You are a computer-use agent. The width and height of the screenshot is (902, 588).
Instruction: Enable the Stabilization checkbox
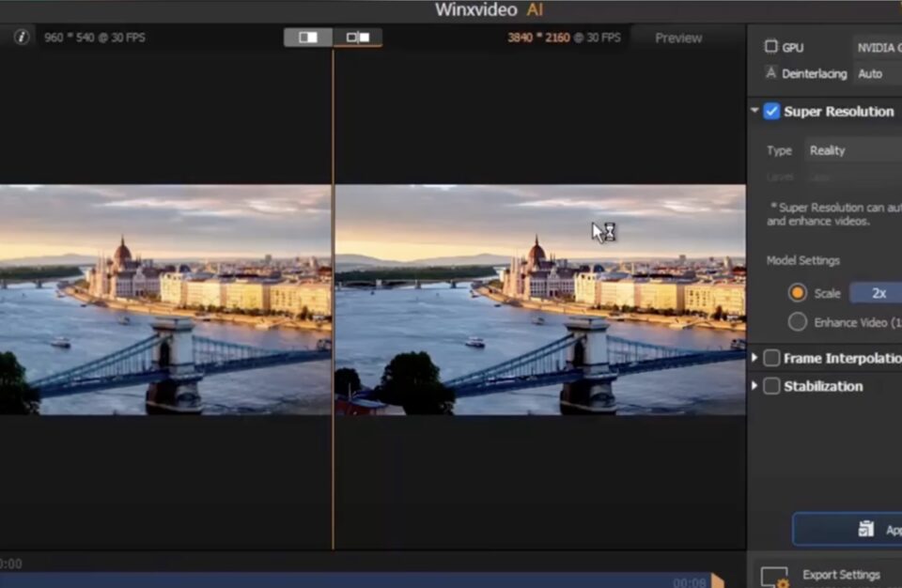click(x=771, y=385)
